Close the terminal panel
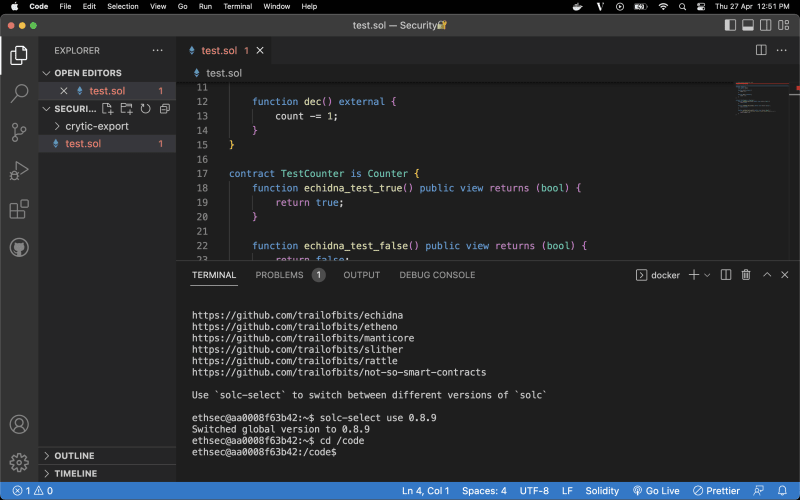The image size is (800, 500). click(785, 275)
